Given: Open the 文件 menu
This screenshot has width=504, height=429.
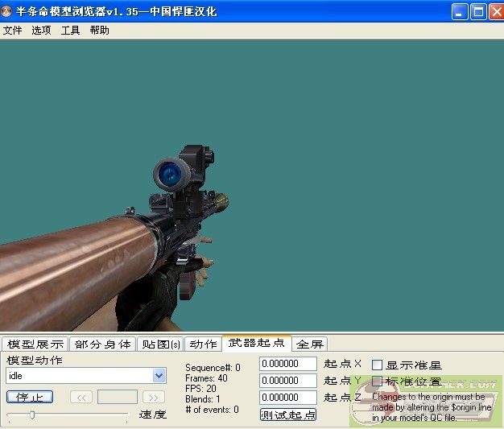Looking at the screenshot, I should click(13, 31).
